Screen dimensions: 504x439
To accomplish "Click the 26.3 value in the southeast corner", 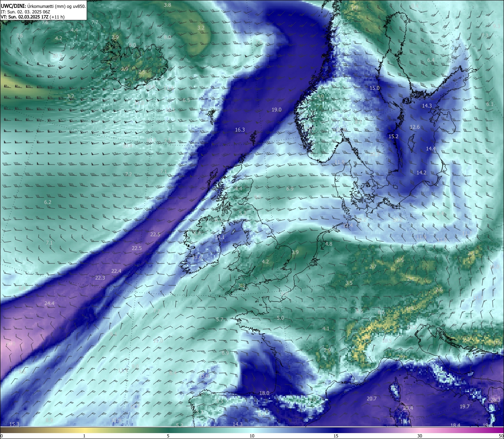I will 495,400.
